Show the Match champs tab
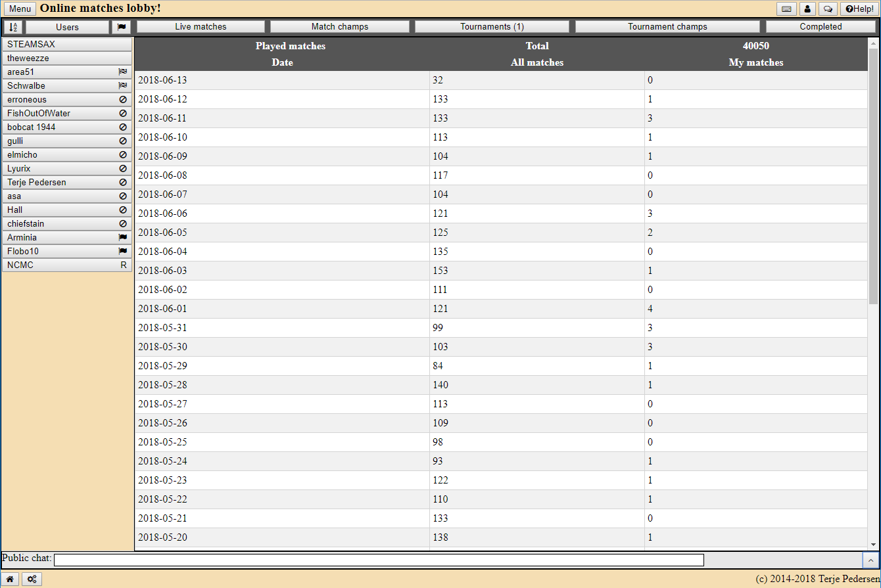The image size is (881, 588). [x=339, y=27]
